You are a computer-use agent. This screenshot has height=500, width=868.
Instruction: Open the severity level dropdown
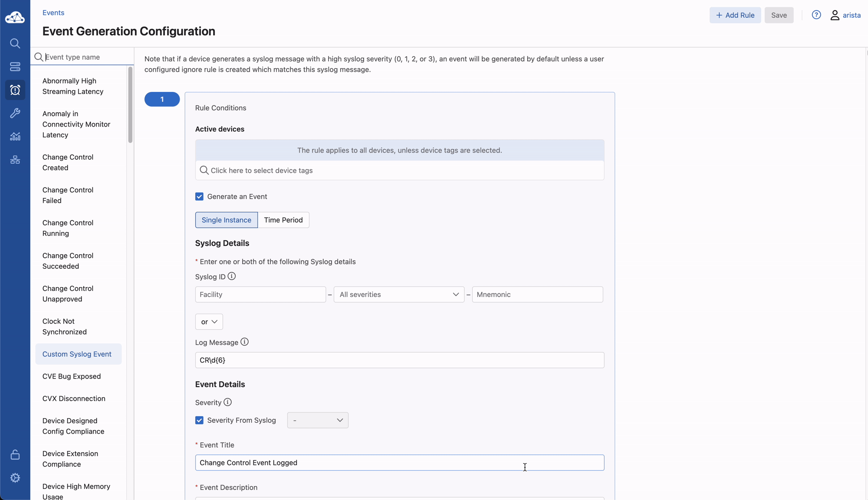pyautogui.click(x=318, y=420)
